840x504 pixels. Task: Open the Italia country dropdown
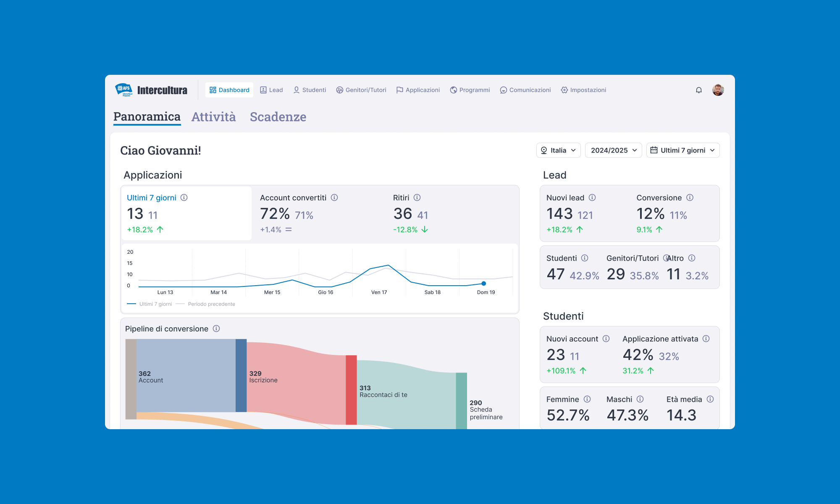pyautogui.click(x=558, y=150)
